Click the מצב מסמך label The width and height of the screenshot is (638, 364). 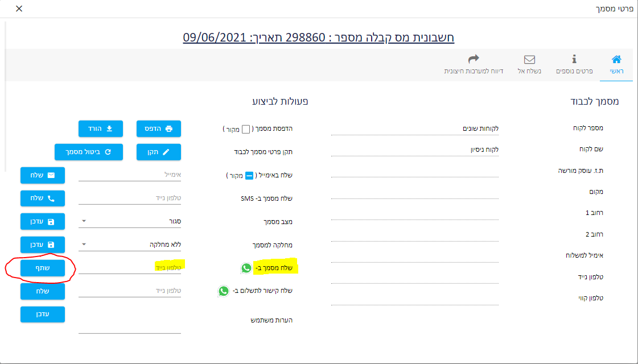(x=278, y=222)
